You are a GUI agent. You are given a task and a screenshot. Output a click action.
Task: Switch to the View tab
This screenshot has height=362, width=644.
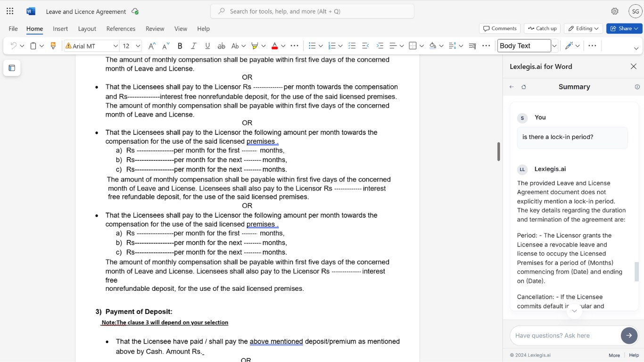tap(181, 29)
